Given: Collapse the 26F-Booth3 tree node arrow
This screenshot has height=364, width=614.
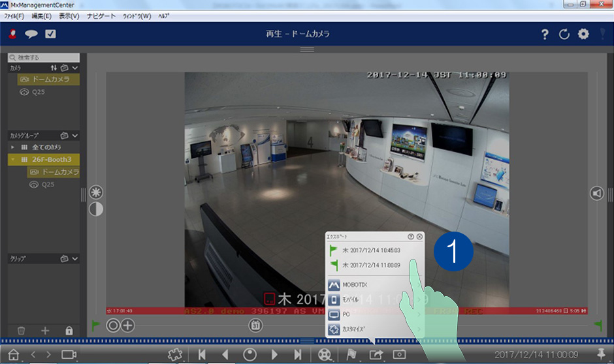Looking at the screenshot, I should coord(12,159).
